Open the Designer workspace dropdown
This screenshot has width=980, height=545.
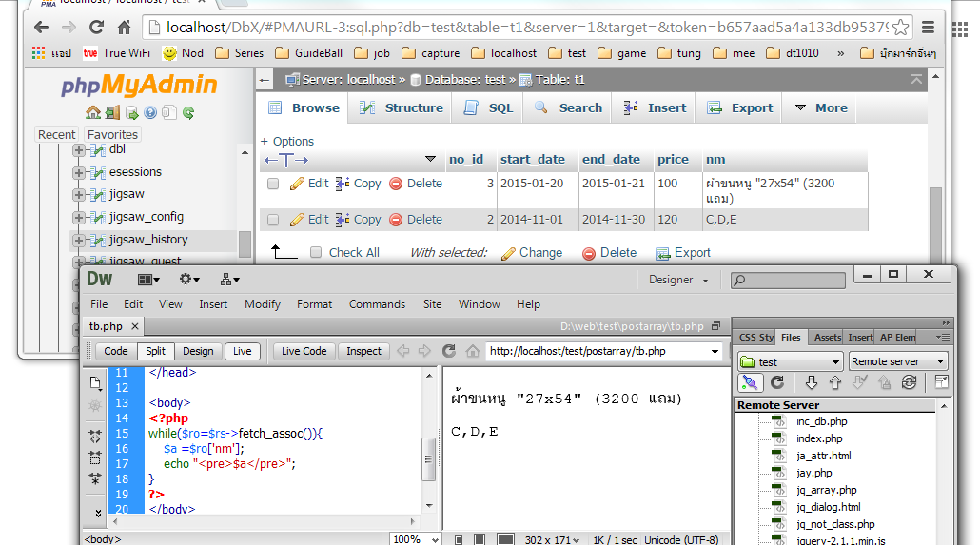click(678, 280)
